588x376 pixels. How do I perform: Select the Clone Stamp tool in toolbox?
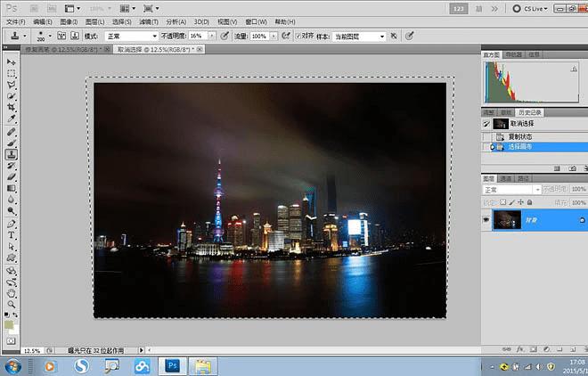click(12, 154)
